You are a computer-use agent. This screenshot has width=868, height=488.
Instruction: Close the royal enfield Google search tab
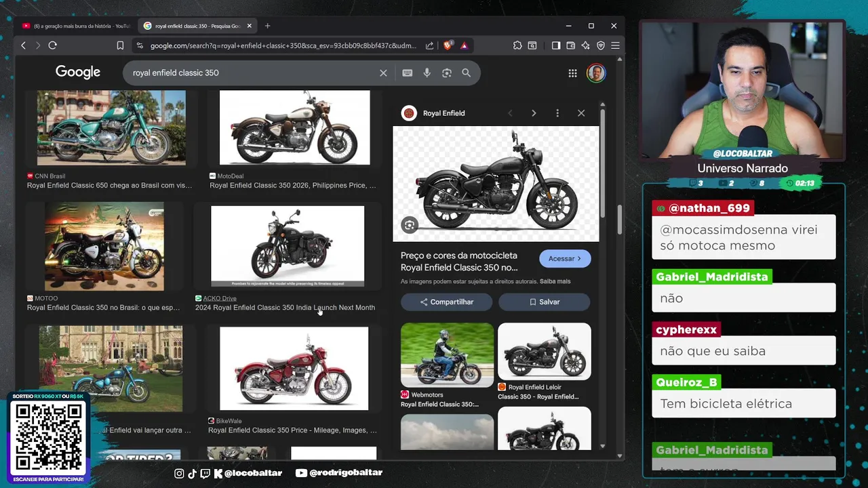[x=250, y=26]
